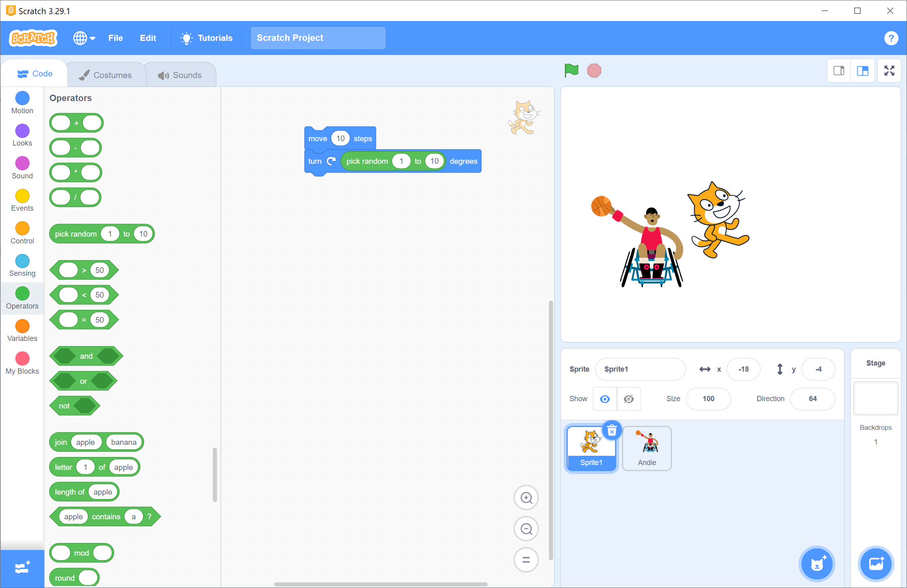Zoom in on the code workspace
This screenshot has height=588, width=907.
point(526,497)
